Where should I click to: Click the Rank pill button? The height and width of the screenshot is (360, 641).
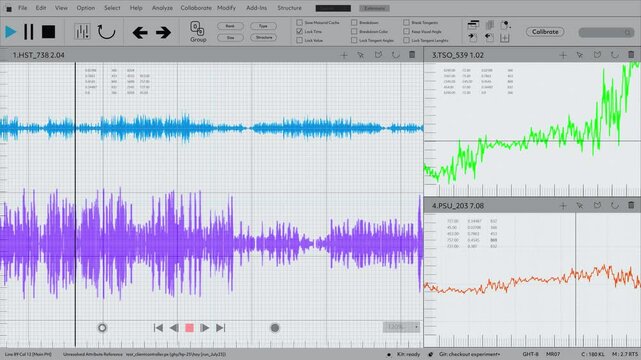tap(230, 26)
